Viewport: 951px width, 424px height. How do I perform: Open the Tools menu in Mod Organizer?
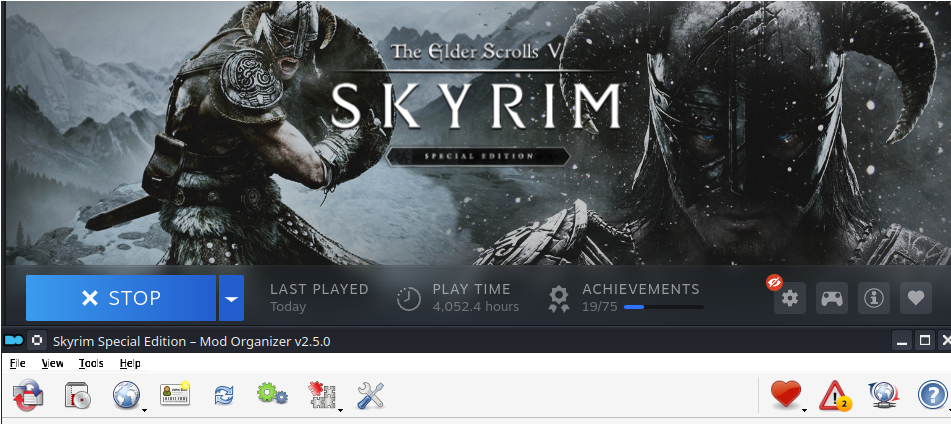(x=91, y=363)
